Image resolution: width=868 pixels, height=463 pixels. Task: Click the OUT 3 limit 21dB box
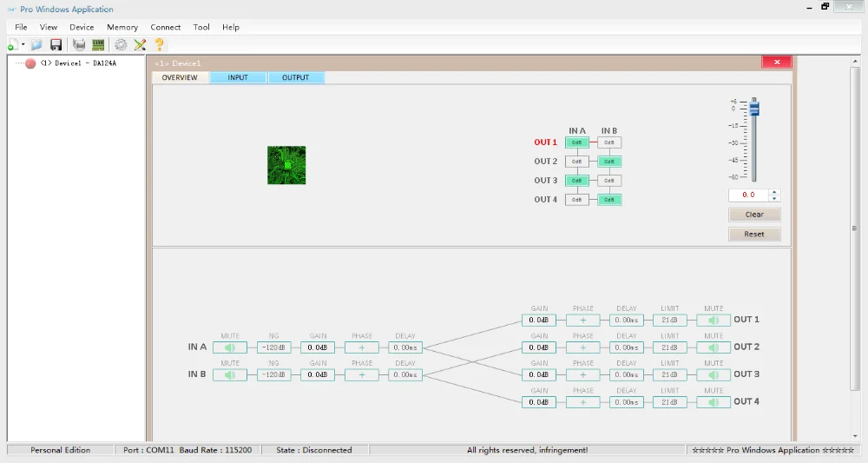point(670,375)
